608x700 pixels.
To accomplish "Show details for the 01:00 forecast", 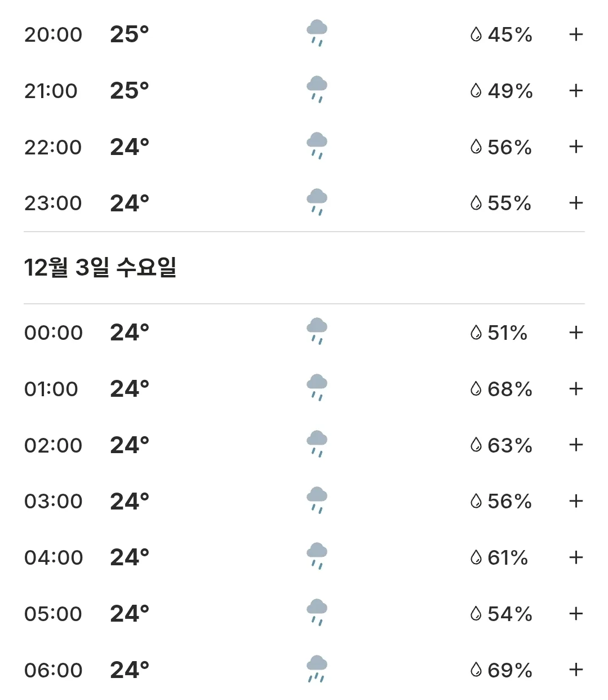I will [x=575, y=389].
